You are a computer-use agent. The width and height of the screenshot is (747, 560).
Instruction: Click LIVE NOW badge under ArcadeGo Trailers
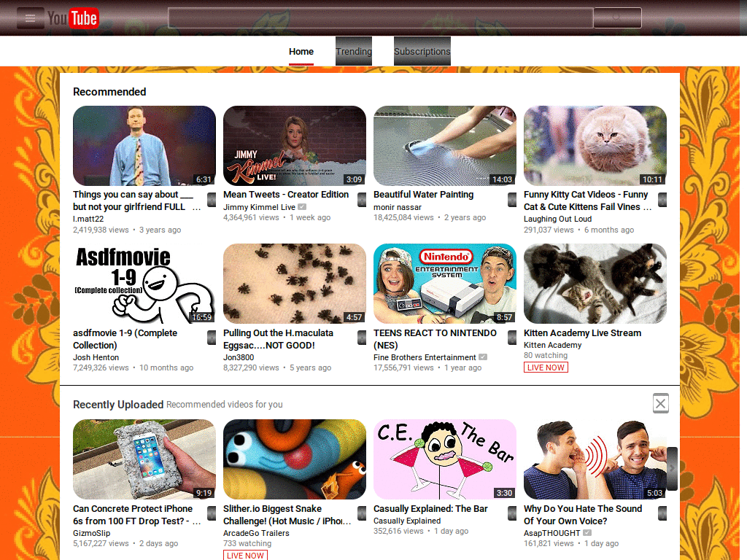coord(245,555)
